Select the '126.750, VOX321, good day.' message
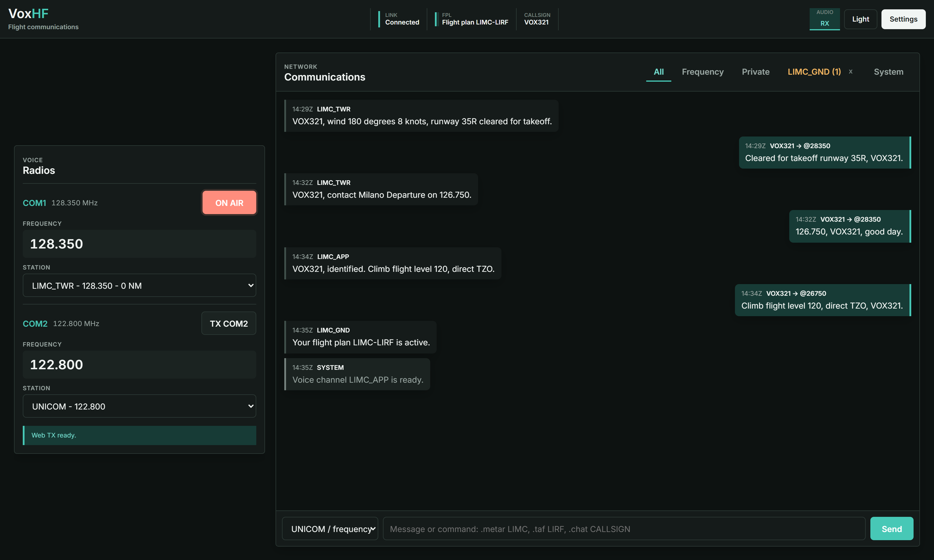934x560 pixels. [850, 226]
